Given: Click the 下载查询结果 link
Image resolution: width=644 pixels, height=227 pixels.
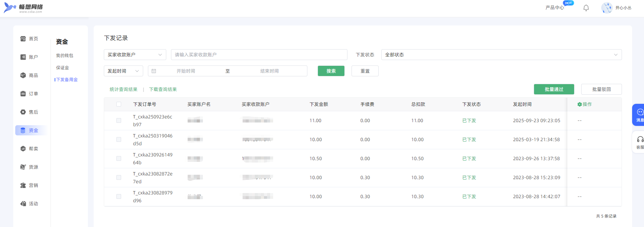Looking at the screenshot, I should pos(163,90).
